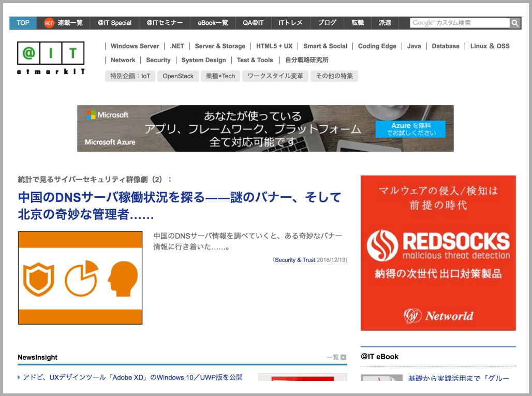Focus the Google custom search field
The image size is (532, 396).
(x=460, y=23)
